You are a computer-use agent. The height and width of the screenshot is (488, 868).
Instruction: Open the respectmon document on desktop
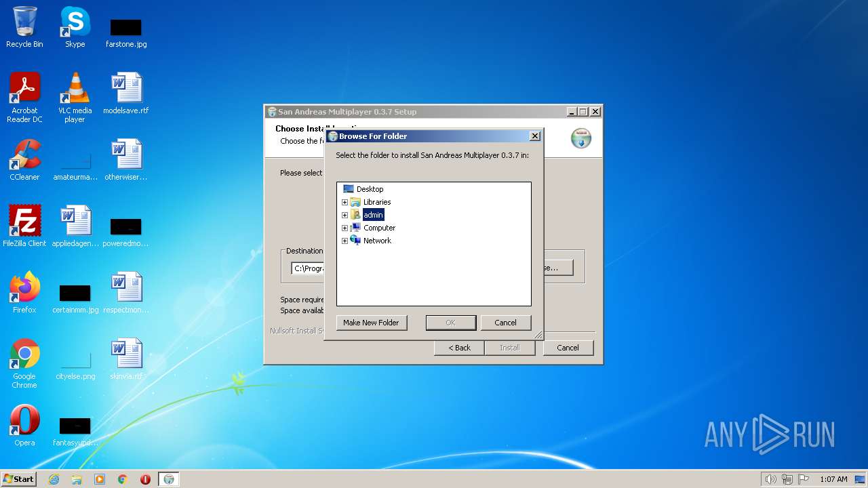(x=126, y=293)
